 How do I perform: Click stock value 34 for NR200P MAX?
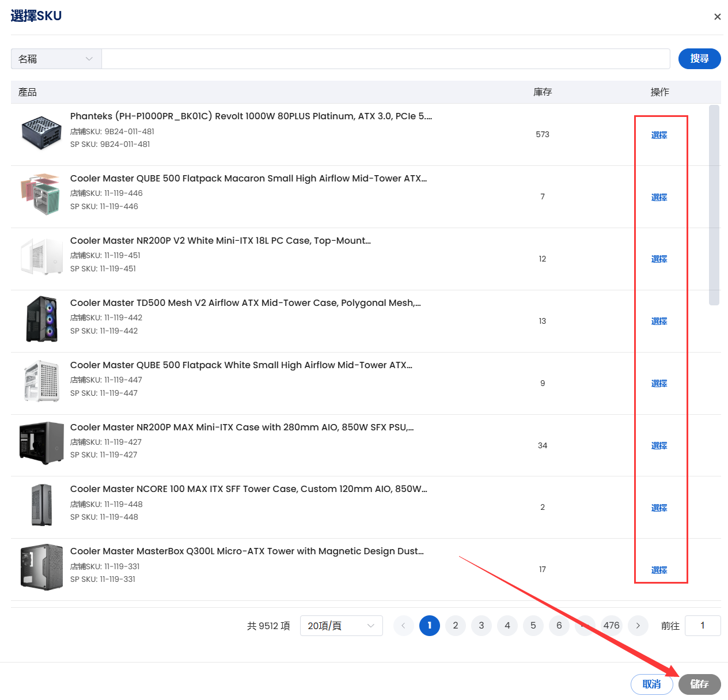point(543,445)
